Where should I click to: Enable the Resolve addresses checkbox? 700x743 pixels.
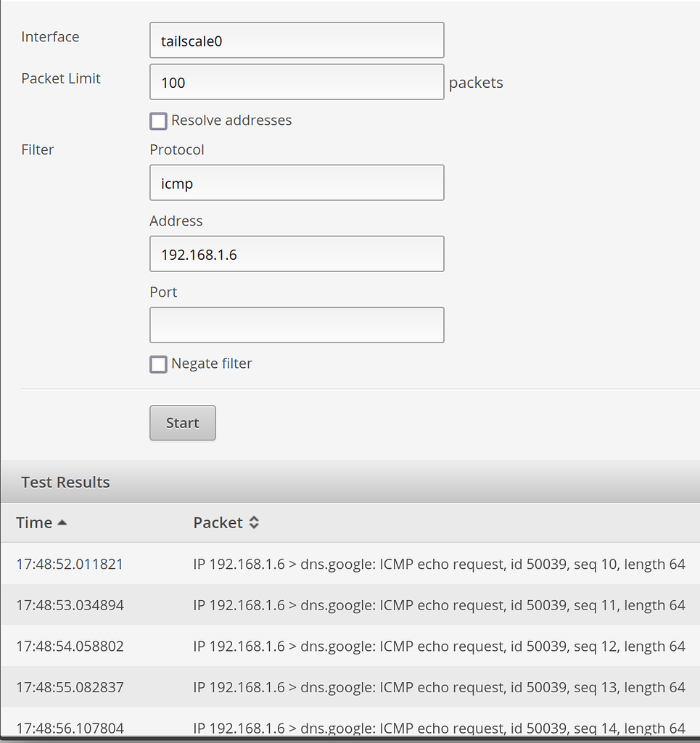(158, 121)
